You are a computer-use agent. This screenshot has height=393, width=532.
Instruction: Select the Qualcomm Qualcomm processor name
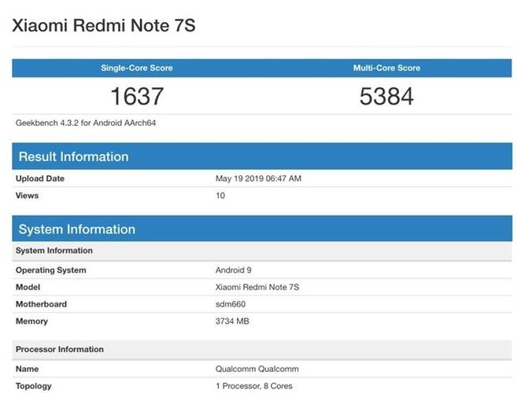[257, 369]
